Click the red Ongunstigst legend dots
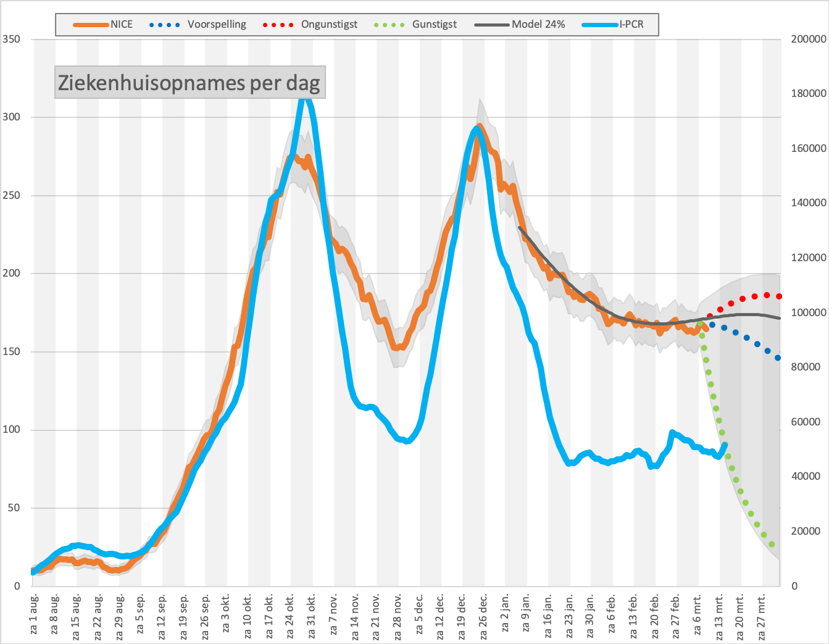 click(x=278, y=25)
